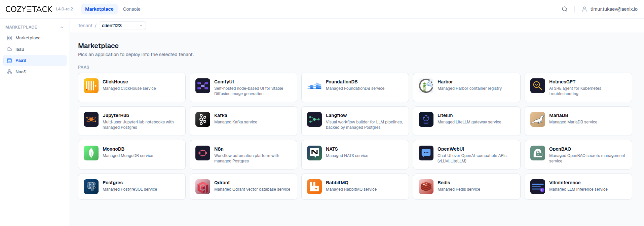This screenshot has width=644, height=226.
Task: Open search with the magnifier icon
Action: point(565,9)
